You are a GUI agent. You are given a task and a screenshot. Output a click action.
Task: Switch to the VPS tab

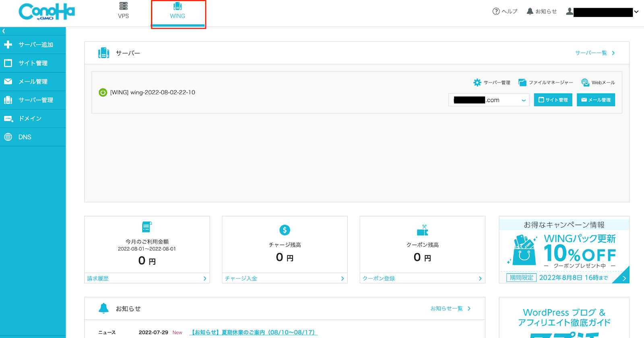[124, 11]
